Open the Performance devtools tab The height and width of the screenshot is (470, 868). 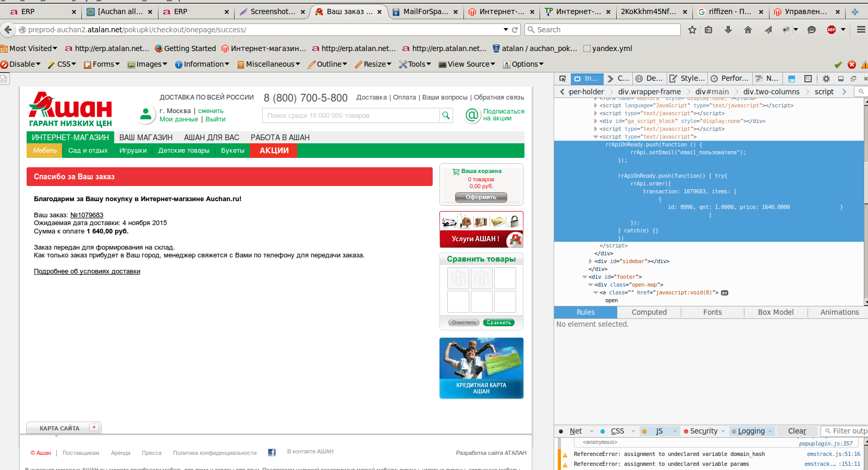[x=730, y=79]
